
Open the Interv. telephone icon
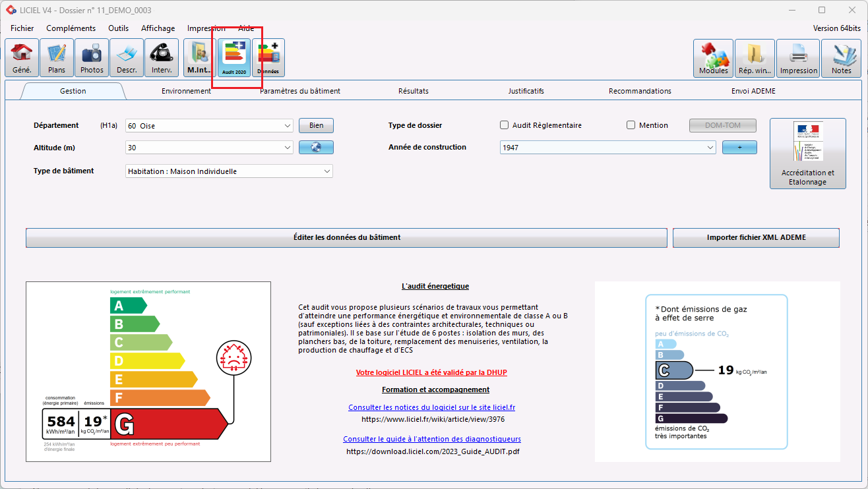click(x=162, y=58)
